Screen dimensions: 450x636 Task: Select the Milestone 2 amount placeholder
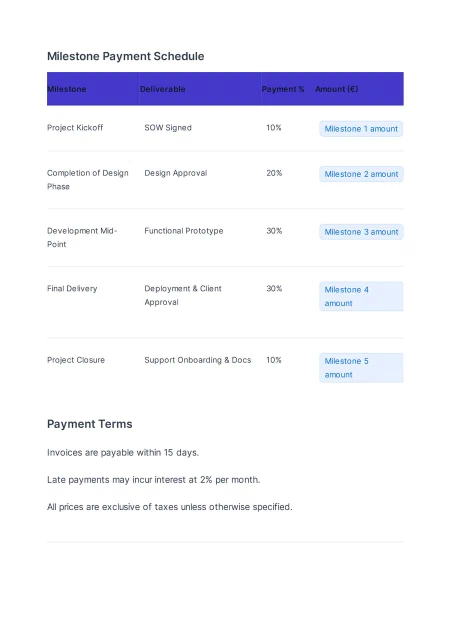click(x=361, y=174)
